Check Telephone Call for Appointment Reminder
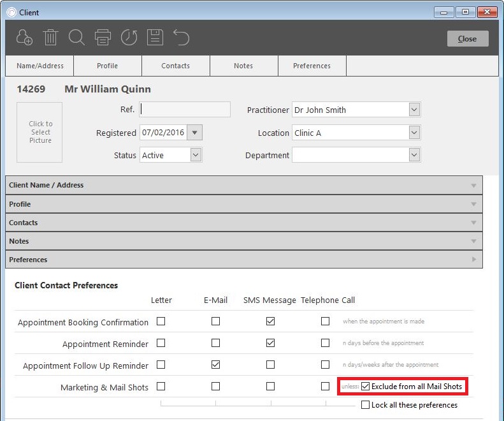Screen dimensions: 504x421 [x=326, y=343]
